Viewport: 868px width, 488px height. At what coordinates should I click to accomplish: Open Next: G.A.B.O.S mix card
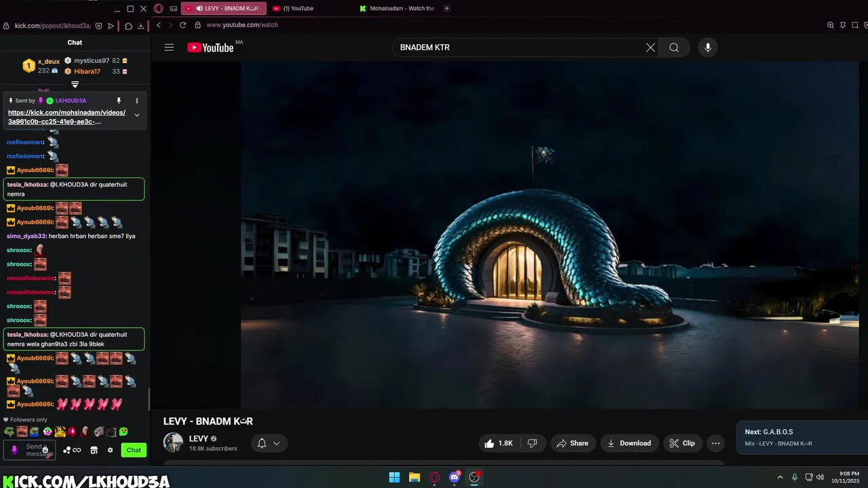click(802, 438)
